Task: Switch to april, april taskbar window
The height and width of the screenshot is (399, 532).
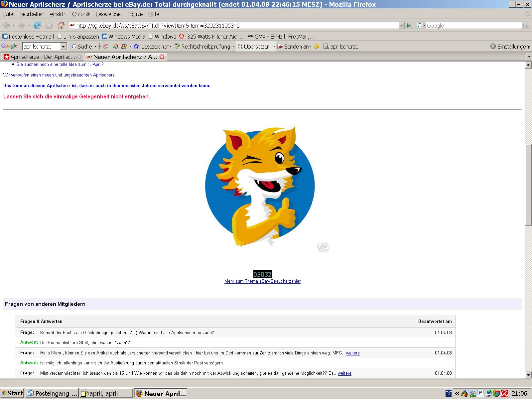Action: coord(106,393)
